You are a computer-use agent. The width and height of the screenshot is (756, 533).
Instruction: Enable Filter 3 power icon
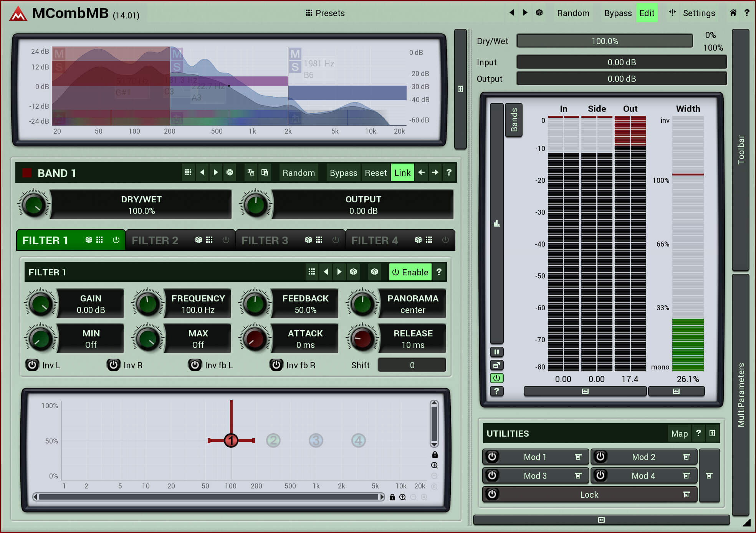click(x=336, y=240)
